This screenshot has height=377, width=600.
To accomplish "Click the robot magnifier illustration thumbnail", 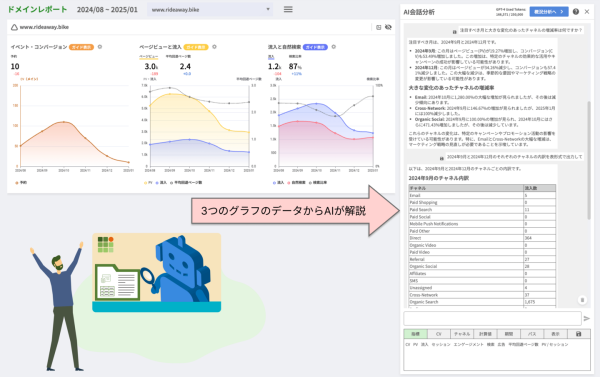I will click(157, 273).
